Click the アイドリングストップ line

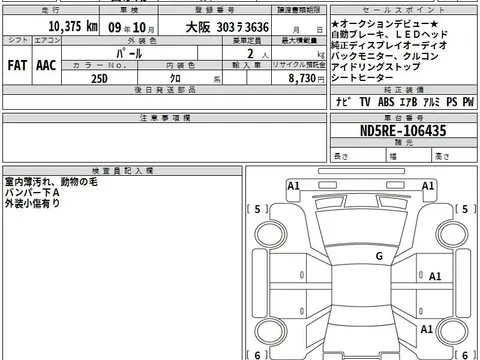tap(376, 67)
